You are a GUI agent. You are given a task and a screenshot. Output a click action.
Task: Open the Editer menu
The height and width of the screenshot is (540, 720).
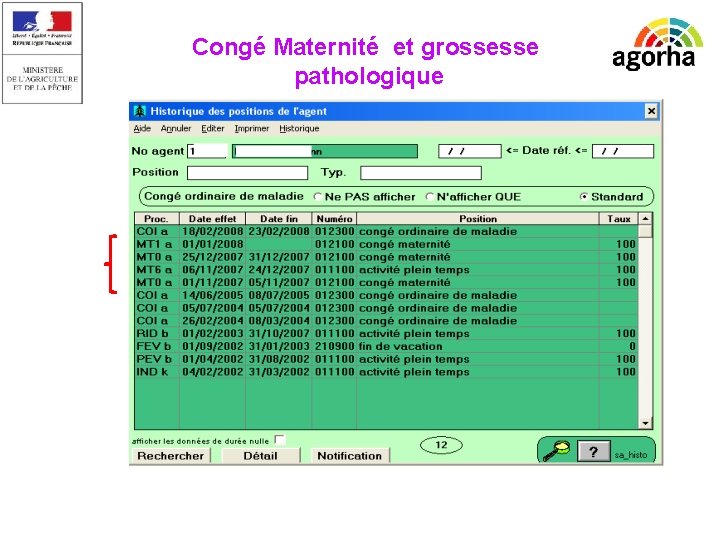pyautogui.click(x=213, y=129)
